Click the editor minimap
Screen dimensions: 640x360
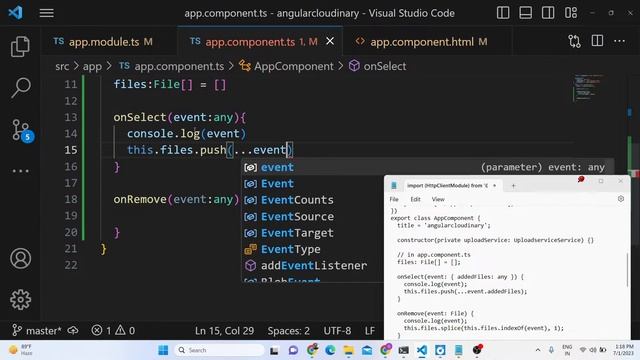coord(589,89)
